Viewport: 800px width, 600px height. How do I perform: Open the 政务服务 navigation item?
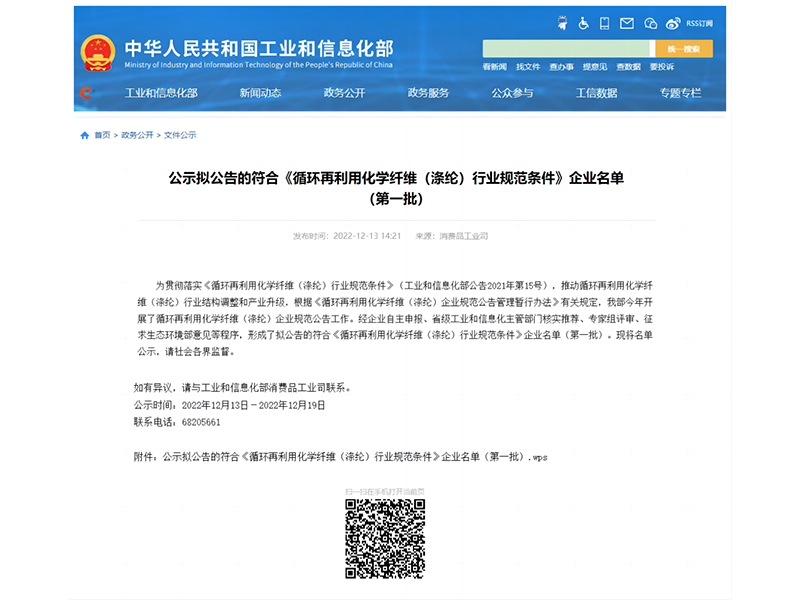(x=428, y=93)
